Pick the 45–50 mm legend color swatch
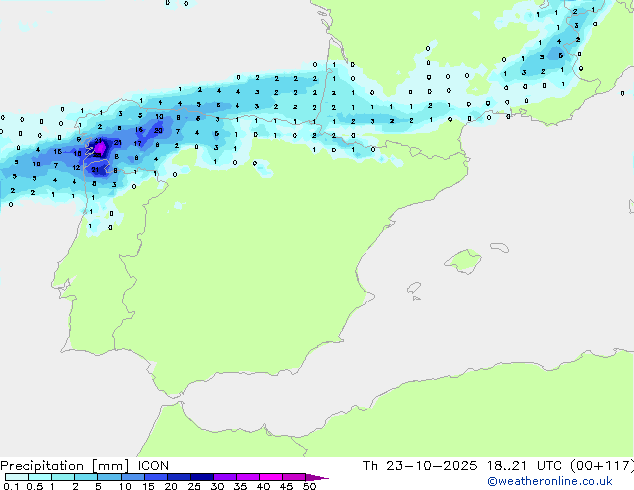Screen dimensions: 634x490 pyautogui.click(x=294, y=477)
